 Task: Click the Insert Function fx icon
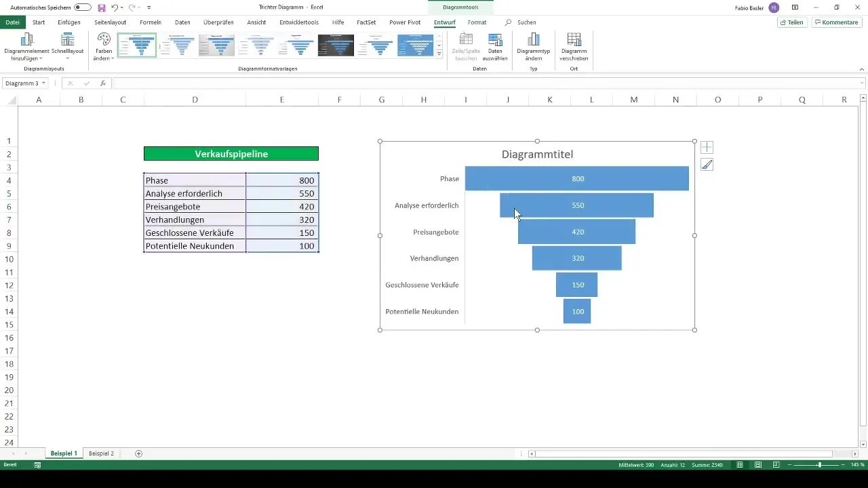point(102,83)
